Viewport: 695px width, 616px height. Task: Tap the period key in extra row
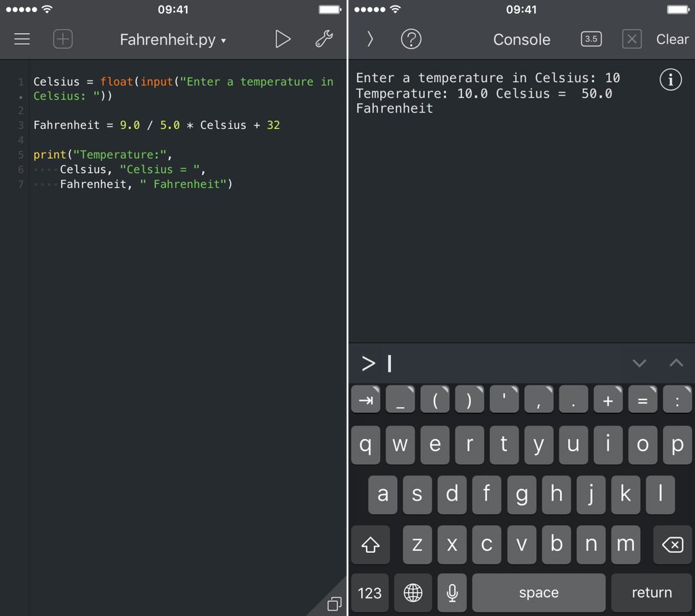(574, 400)
